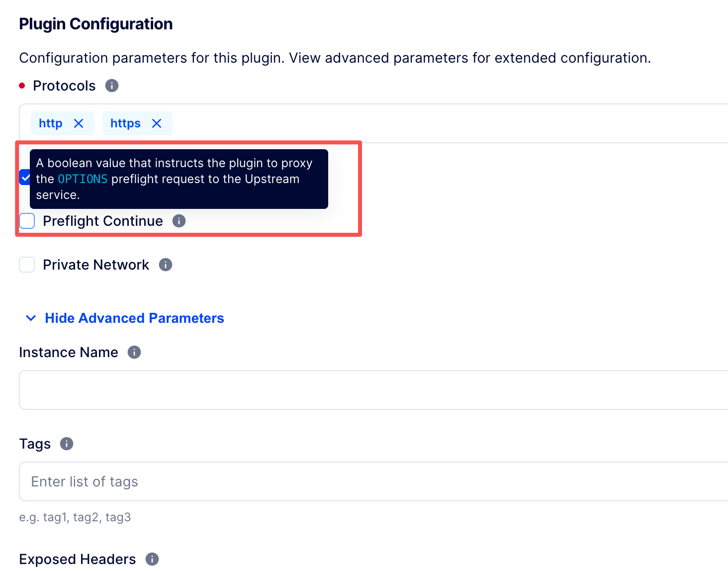Click the https protocol tag
This screenshot has height=571, width=728.
125,123
